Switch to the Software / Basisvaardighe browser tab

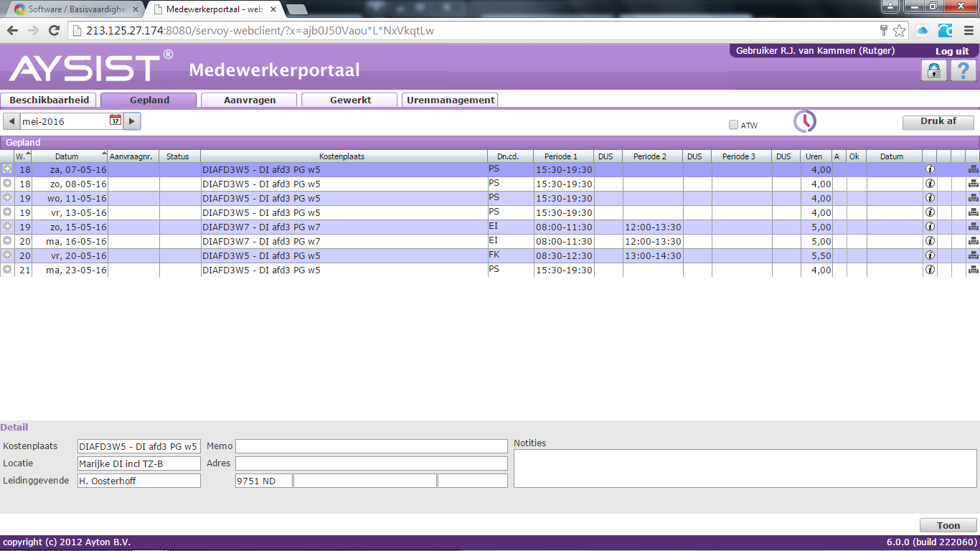(75, 9)
